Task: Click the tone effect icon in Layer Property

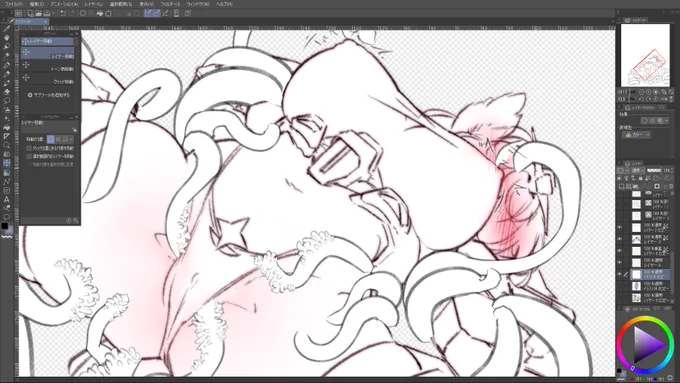Action: point(652,121)
